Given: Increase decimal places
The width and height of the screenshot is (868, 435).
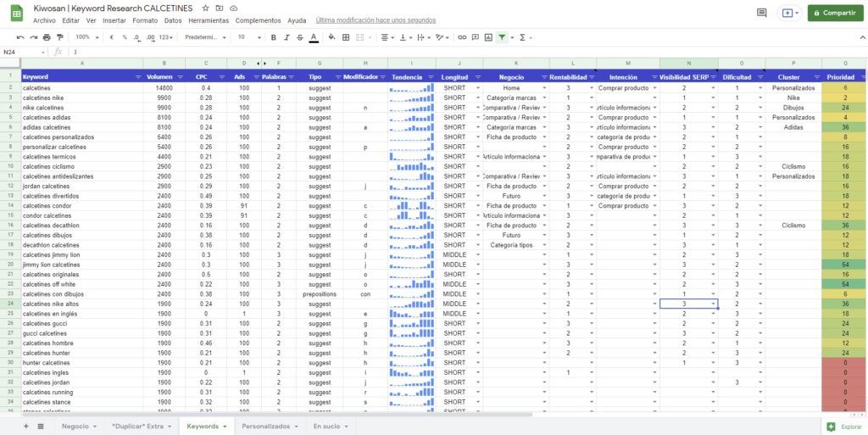Looking at the screenshot, I should (x=151, y=37).
